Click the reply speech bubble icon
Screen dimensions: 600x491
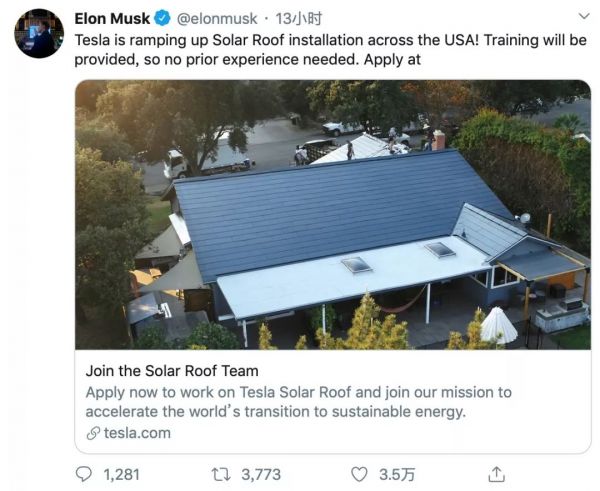tap(84, 473)
